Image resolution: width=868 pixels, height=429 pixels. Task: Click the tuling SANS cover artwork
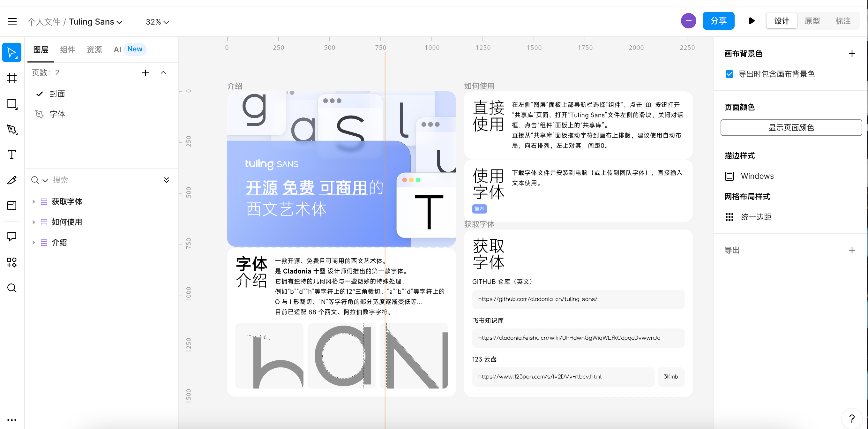coord(341,169)
